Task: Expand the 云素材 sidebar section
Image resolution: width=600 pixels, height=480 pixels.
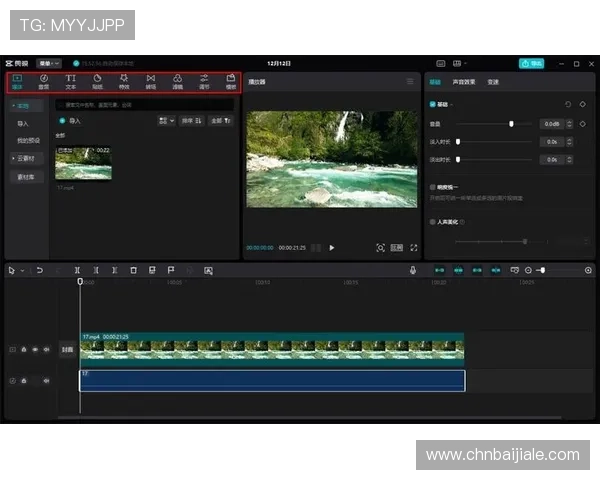Action: click(23, 158)
